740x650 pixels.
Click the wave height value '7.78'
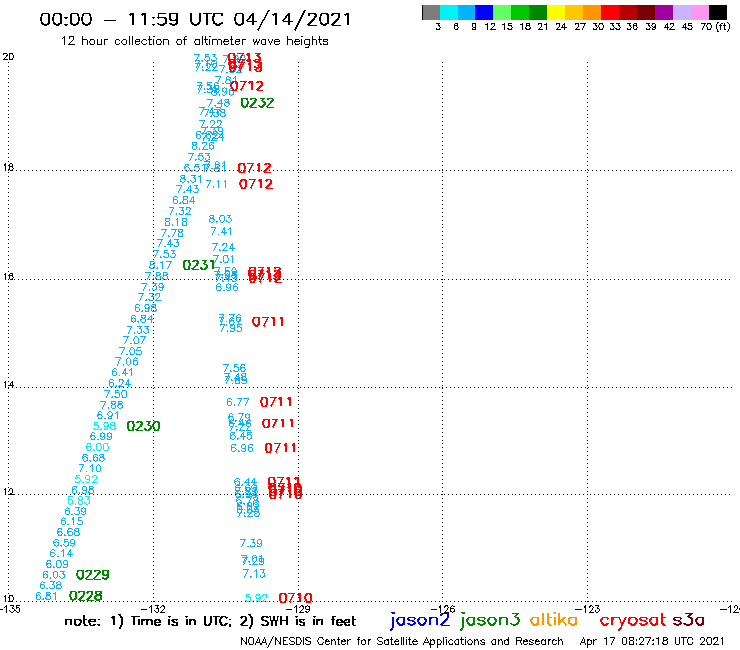click(x=172, y=233)
